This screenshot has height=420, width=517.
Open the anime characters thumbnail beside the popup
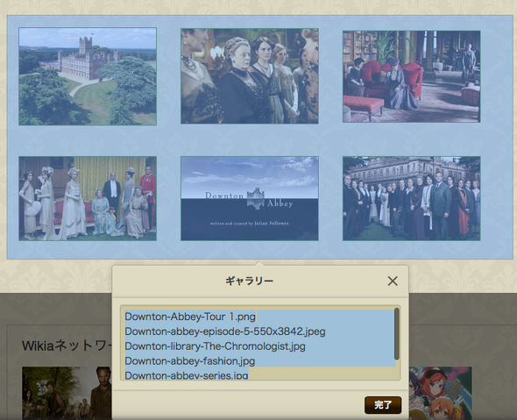pos(440,393)
